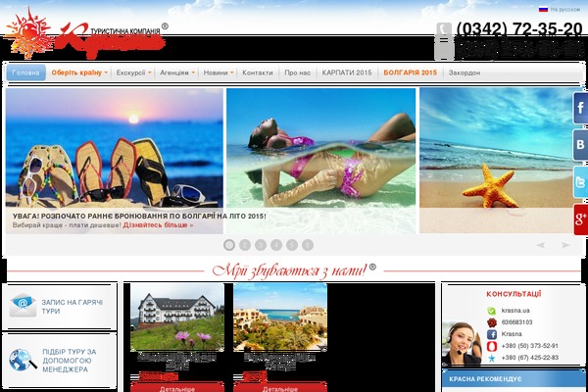Viewport: 588px width, 392px height.
Task: Select slide 4 in the slider pager
Action: [276, 245]
